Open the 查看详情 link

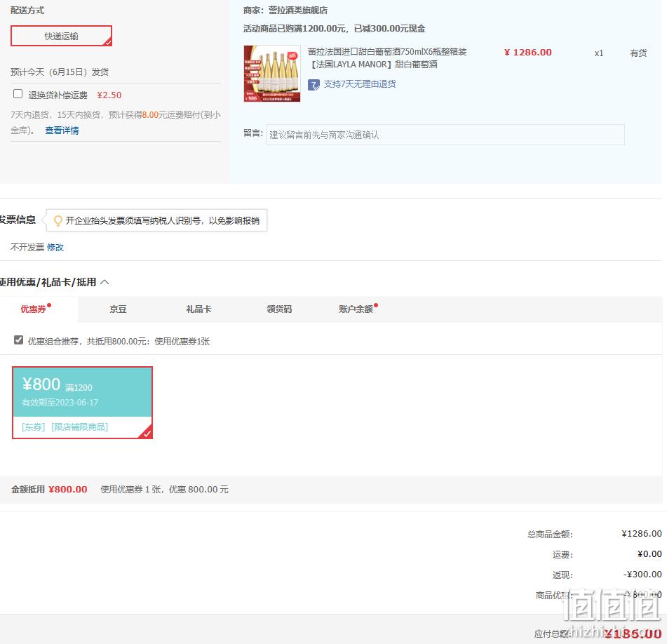(x=62, y=130)
